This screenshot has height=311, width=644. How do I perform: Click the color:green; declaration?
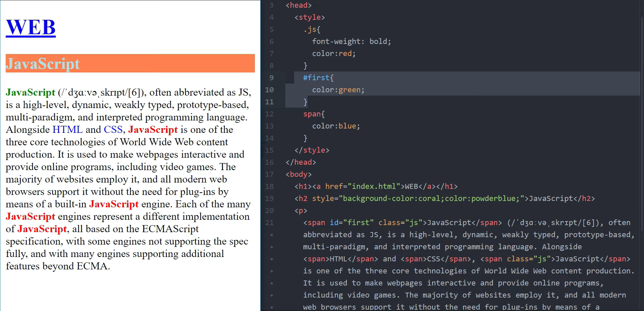pos(338,90)
